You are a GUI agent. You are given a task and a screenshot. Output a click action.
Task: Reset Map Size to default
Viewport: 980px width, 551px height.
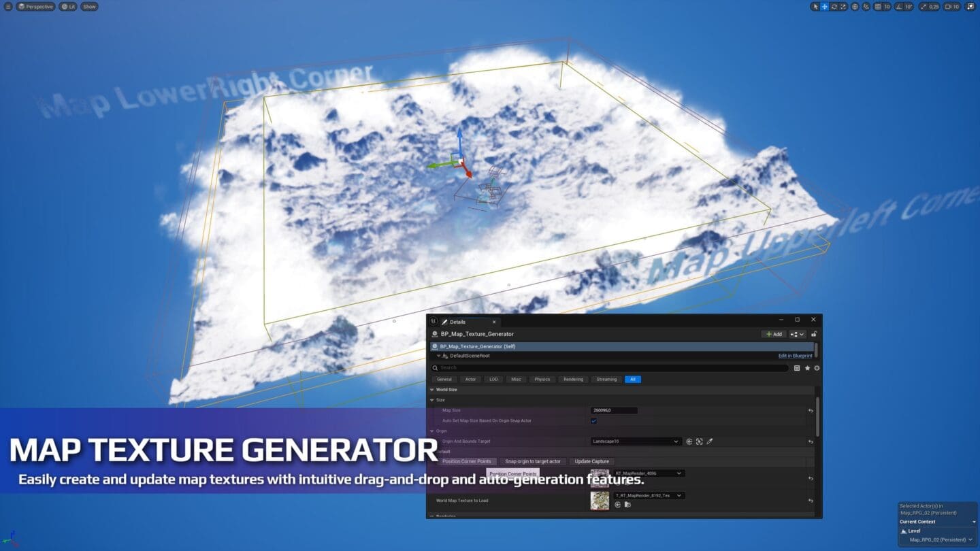811,411
